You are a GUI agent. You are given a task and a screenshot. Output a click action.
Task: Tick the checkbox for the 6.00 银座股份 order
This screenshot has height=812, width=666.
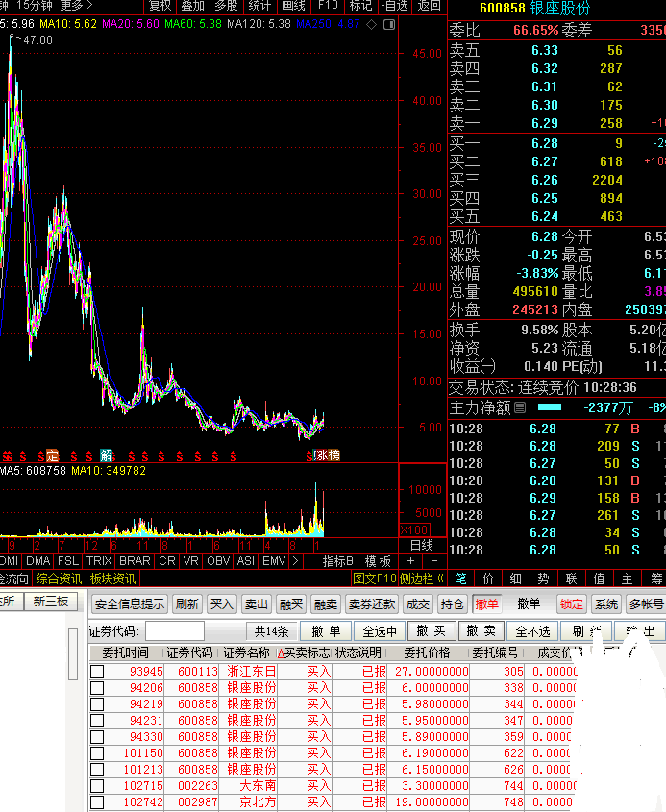click(x=97, y=688)
